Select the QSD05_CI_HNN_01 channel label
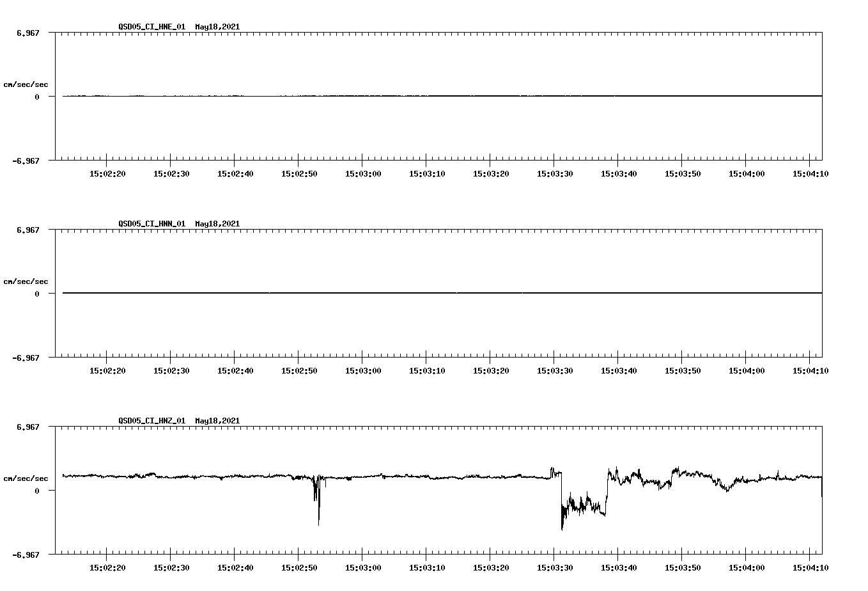This screenshot has height=591, width=868. pos(151,224)
